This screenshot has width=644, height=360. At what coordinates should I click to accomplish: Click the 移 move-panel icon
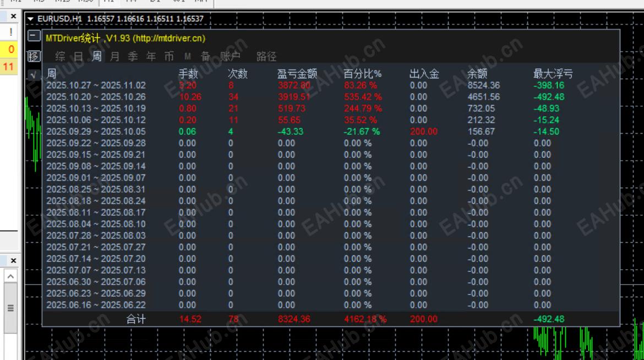pos(34,56)
